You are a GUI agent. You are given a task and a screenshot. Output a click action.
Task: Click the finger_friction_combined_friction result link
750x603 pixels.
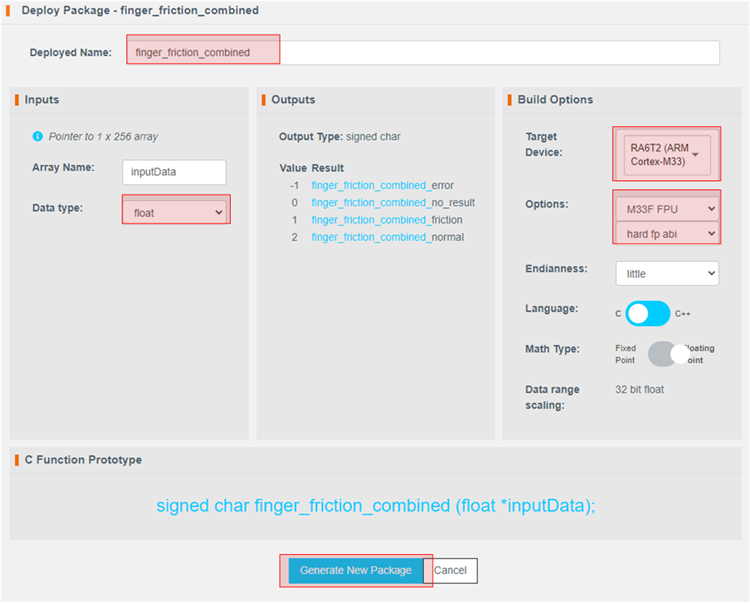click(386, 220)
